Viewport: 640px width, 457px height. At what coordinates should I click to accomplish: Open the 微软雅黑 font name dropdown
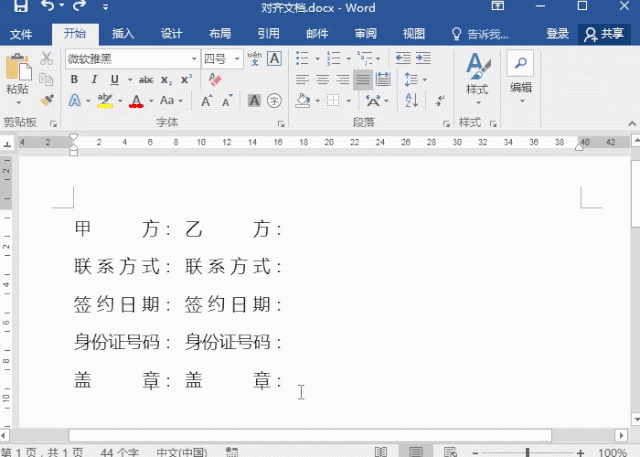[194, 59]
